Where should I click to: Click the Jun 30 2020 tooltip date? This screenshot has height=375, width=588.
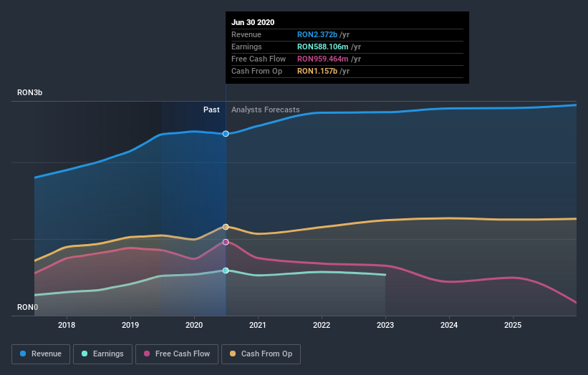[253, 22]
